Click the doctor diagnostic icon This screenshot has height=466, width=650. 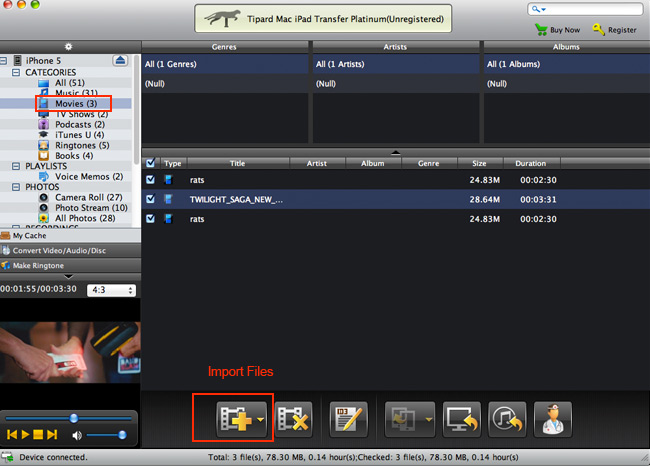553,419
